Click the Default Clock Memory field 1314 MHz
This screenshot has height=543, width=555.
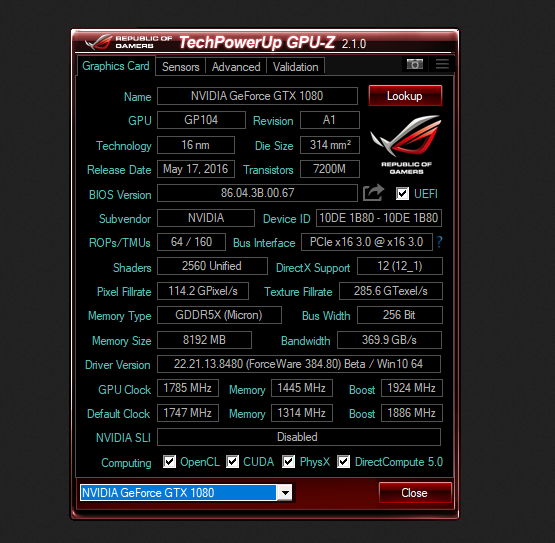click(x=302, y=413)
